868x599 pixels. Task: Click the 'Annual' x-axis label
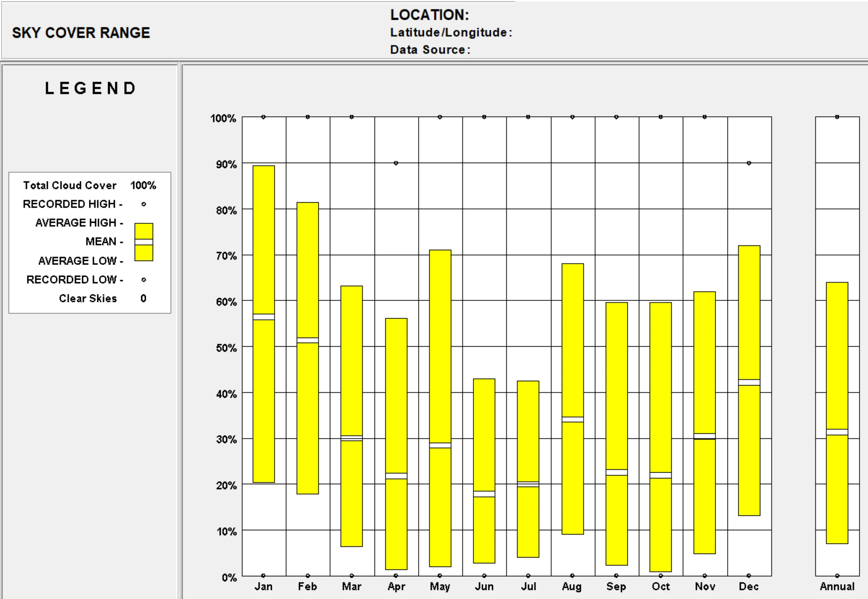pyautogui.click(x=837, y=587)
